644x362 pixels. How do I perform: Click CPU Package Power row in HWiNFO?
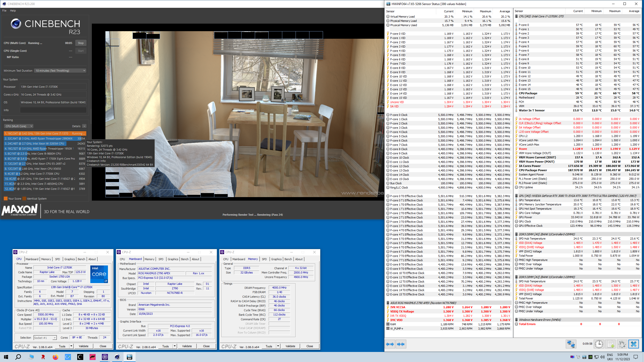[x=577, y=170]
